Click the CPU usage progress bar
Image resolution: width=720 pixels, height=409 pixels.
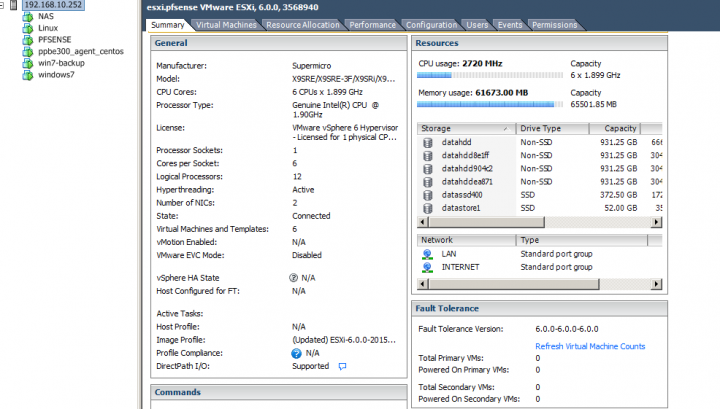[x=489, y=75]
